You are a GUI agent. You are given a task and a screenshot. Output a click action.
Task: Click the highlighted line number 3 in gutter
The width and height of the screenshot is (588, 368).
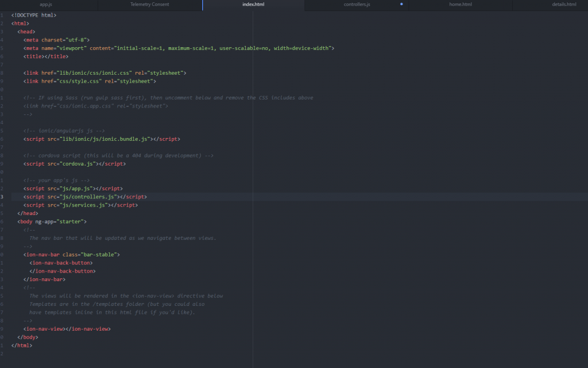[x=2, y=197]
